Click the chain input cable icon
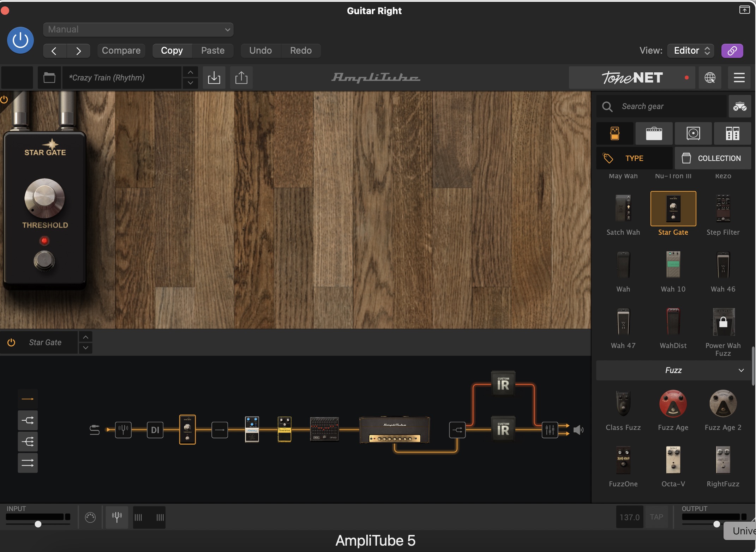The width and height of the screenshot is (756, 552). (x=95, y=430)
